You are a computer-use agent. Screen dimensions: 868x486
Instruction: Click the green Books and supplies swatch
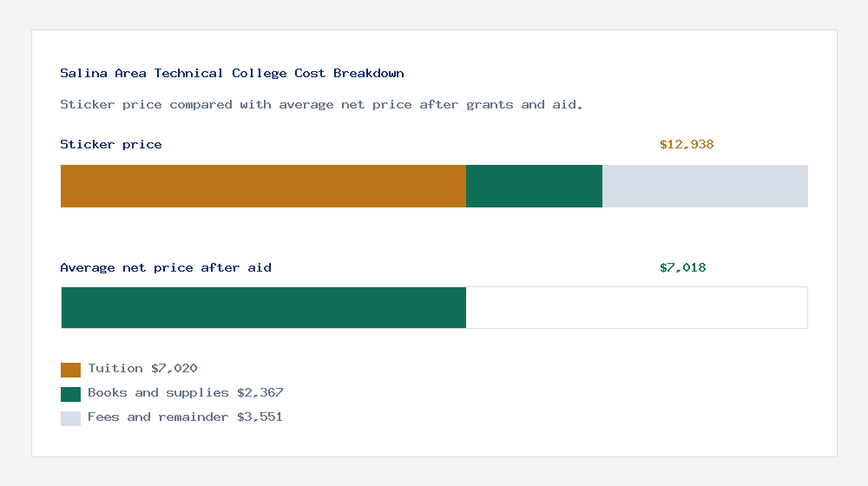point(70,394)
